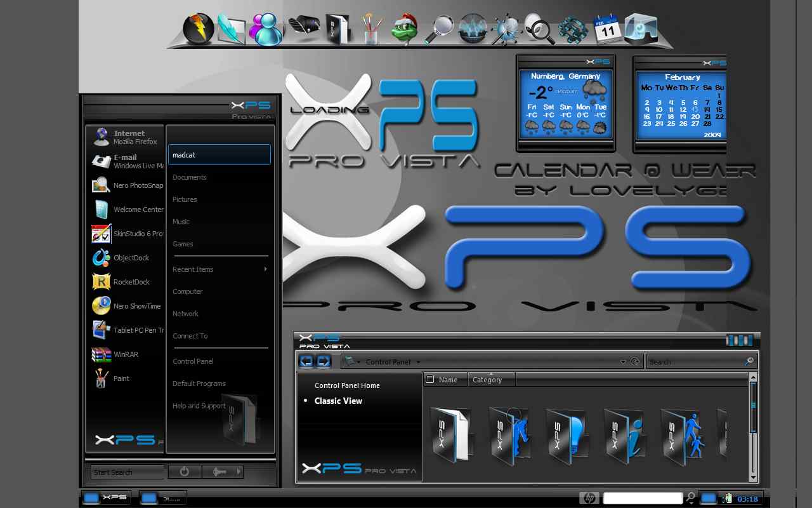Click Control Panel Home link
The width and height of the screenshot is (812, 508).
tap(347, 385)
